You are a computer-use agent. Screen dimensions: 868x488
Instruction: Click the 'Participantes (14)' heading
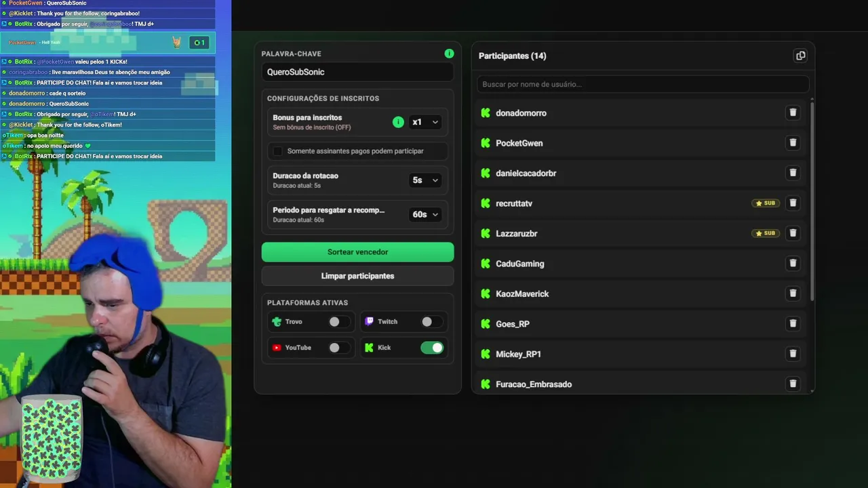(513, 56)
